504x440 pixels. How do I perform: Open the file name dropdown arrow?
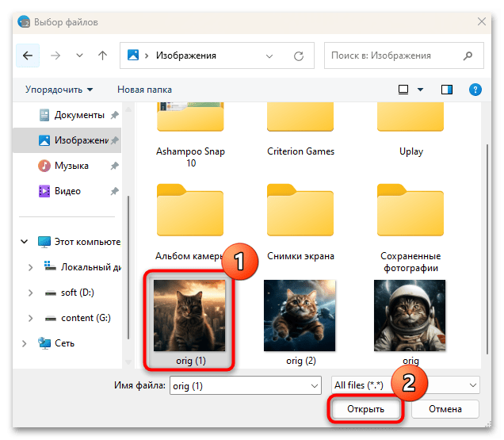pyautogui.click(x=315, y=385)
